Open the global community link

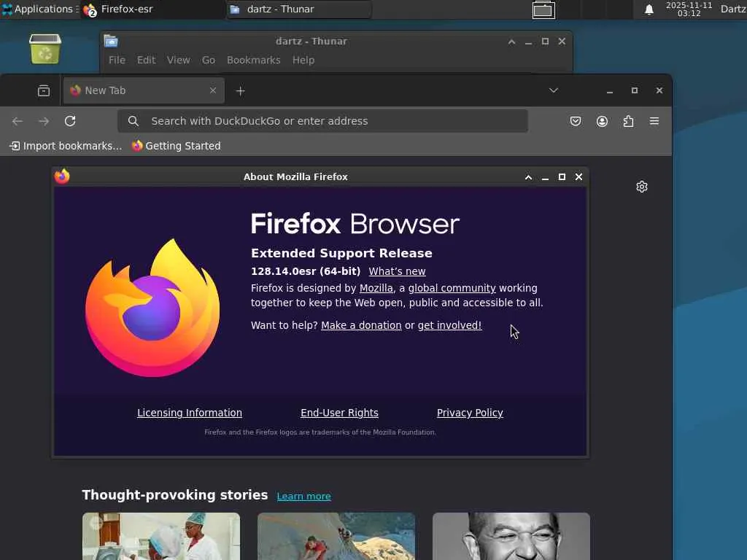click(x=452, y=288)
